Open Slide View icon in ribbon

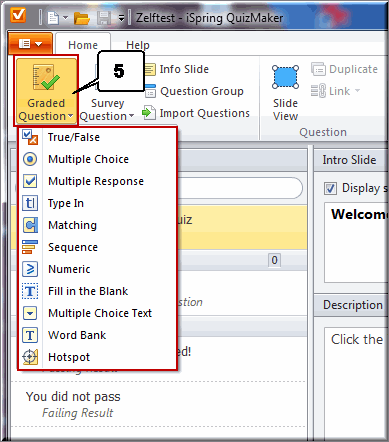click(x=285, y=77)
